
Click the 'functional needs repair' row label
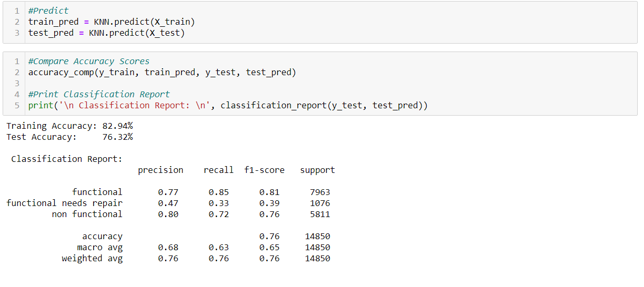64,203
